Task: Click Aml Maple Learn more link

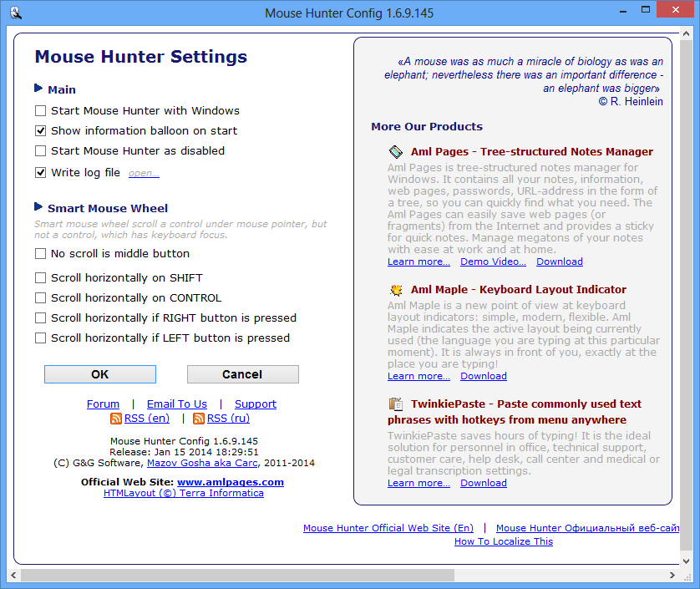Action: coord(418,376)
